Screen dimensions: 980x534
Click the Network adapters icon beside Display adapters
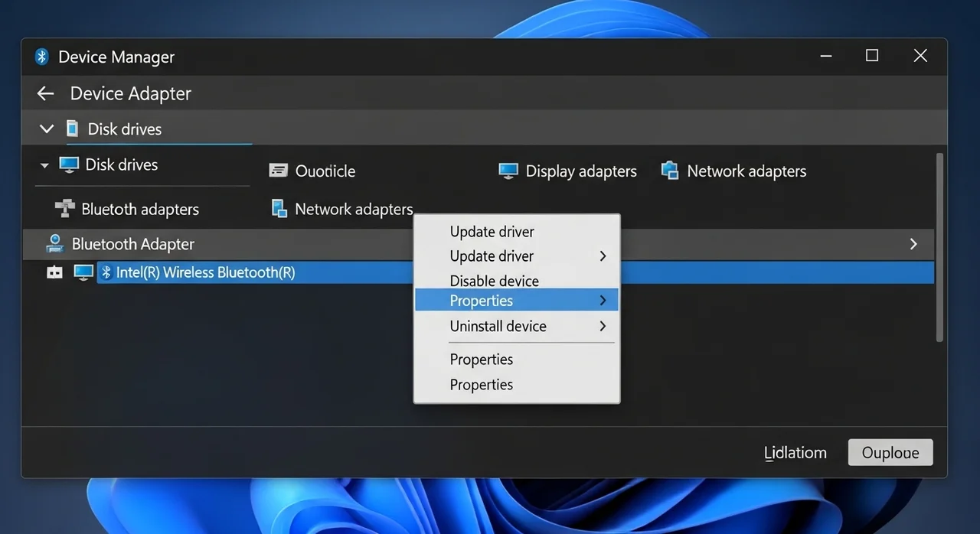[x=670, y=171]
